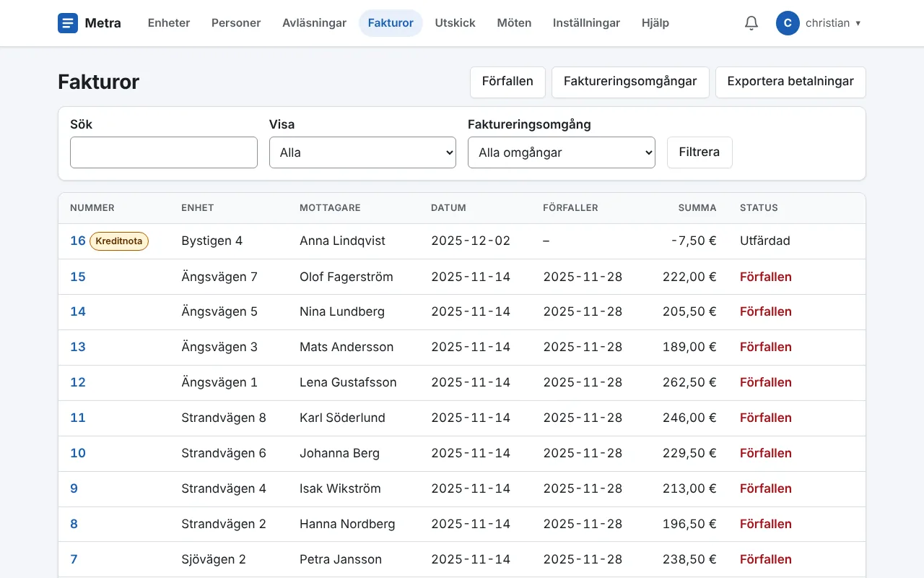The image size is (924, 578).
Task: Click the recipient Hanna Nordberg
Action: [x=347, y=524]
